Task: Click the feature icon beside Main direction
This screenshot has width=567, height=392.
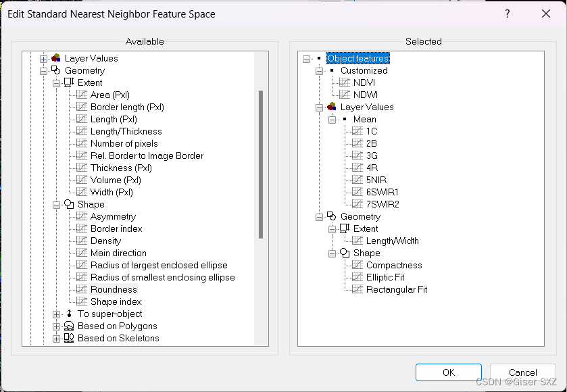Action: tap(82, 253)
